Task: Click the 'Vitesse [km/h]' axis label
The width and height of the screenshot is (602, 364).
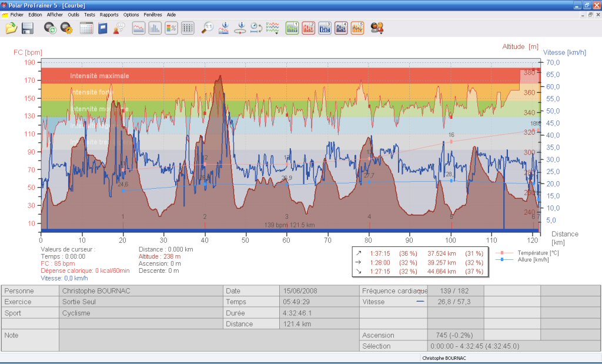Action: (x=564, y=52)
